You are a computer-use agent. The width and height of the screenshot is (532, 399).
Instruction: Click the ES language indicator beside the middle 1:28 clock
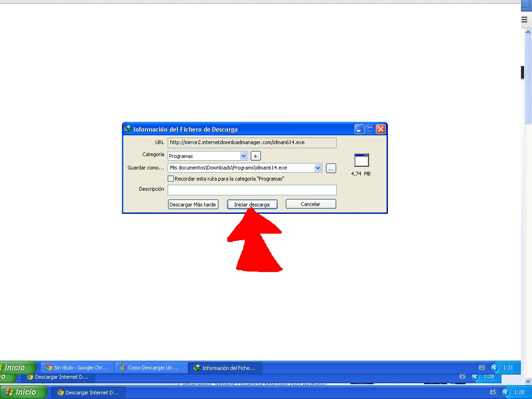pyautogui.click(x=462, y=377)
